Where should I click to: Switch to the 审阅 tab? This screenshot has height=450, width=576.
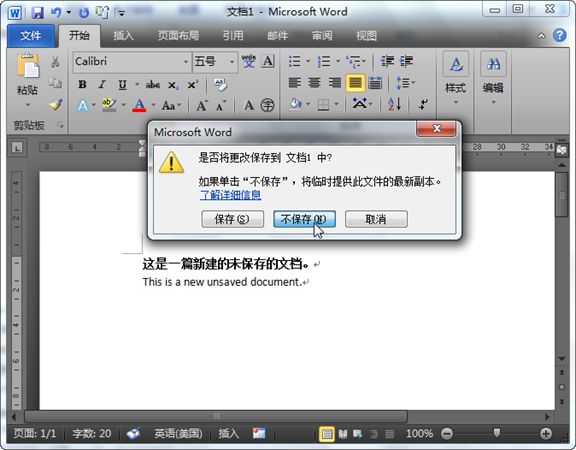coord(322,36)
